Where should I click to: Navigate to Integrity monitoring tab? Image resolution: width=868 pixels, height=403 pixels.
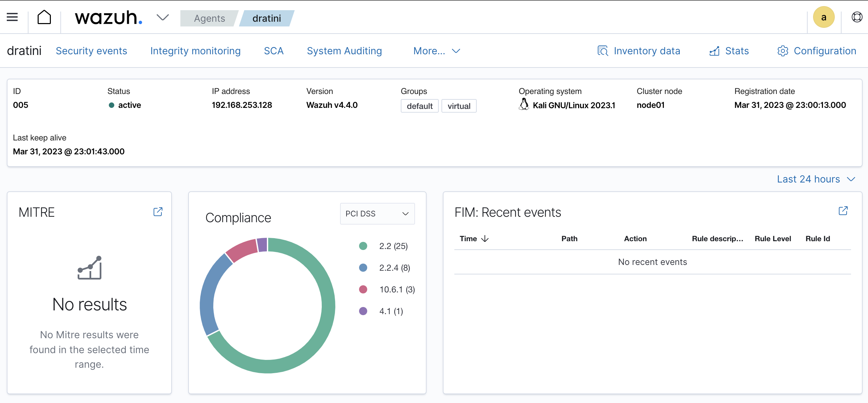pyautogui.click(x=195, y=50)
